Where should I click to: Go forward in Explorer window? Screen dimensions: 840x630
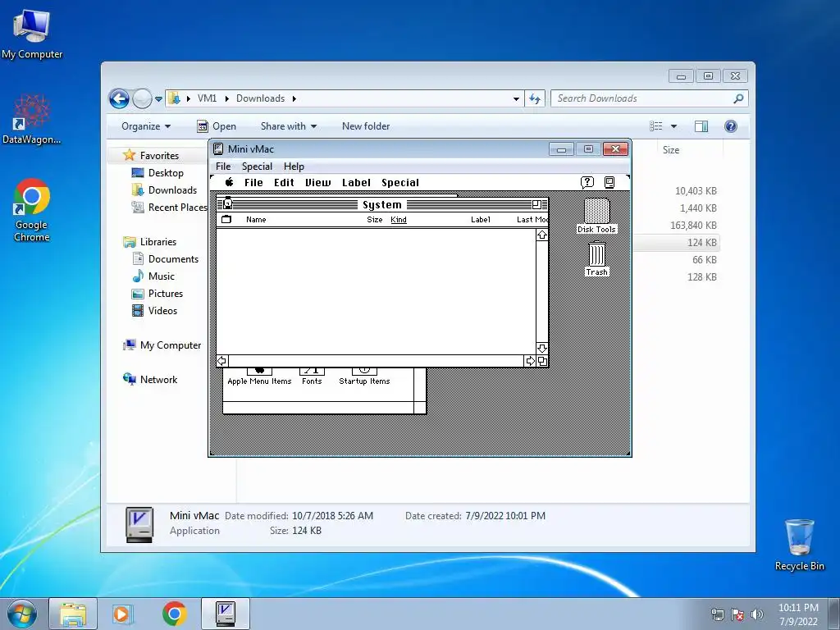[142, 98]
